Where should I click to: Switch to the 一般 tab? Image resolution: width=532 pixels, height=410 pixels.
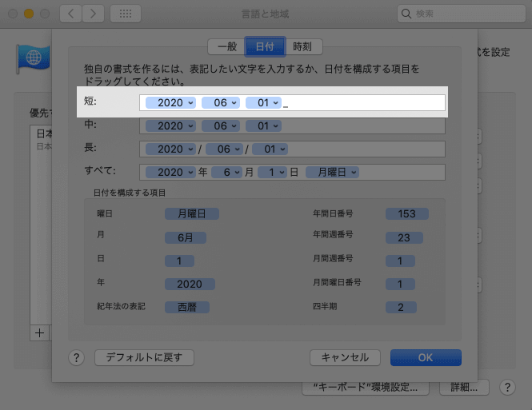[x=226, y=46]
